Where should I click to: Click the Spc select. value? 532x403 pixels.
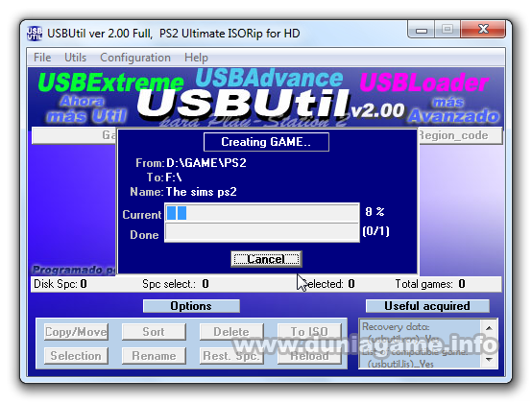[206, 284]
